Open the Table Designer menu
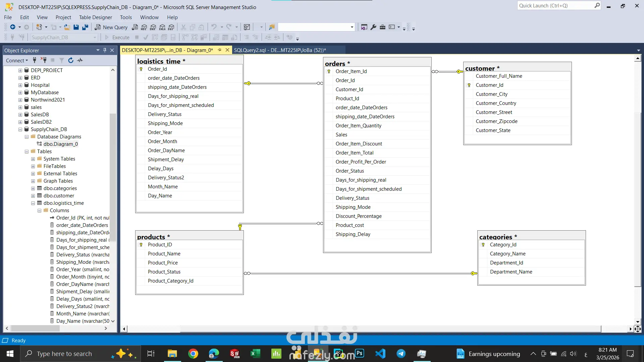Viewport: 644px width, 362px height. point(95,17)
